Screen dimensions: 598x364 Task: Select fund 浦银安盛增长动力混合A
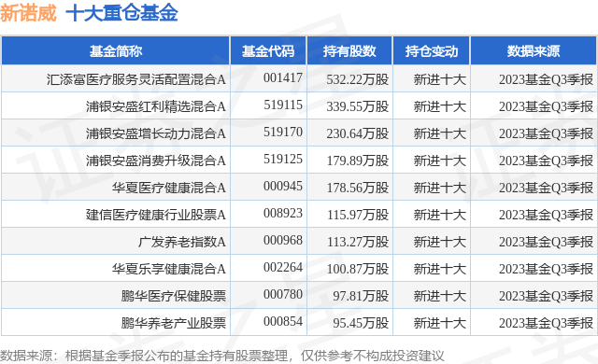[x=156, y=133]
